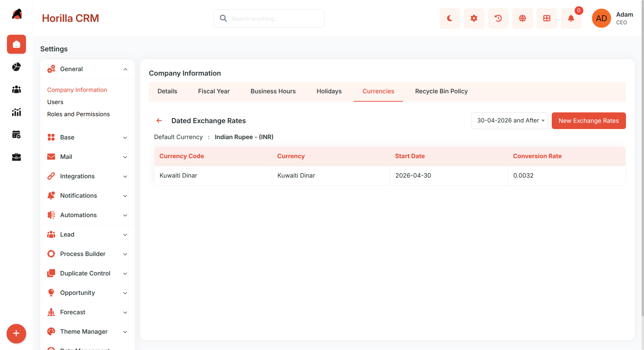Expand the Base settings section
This screenshot has height=350, width=644.
125,138
